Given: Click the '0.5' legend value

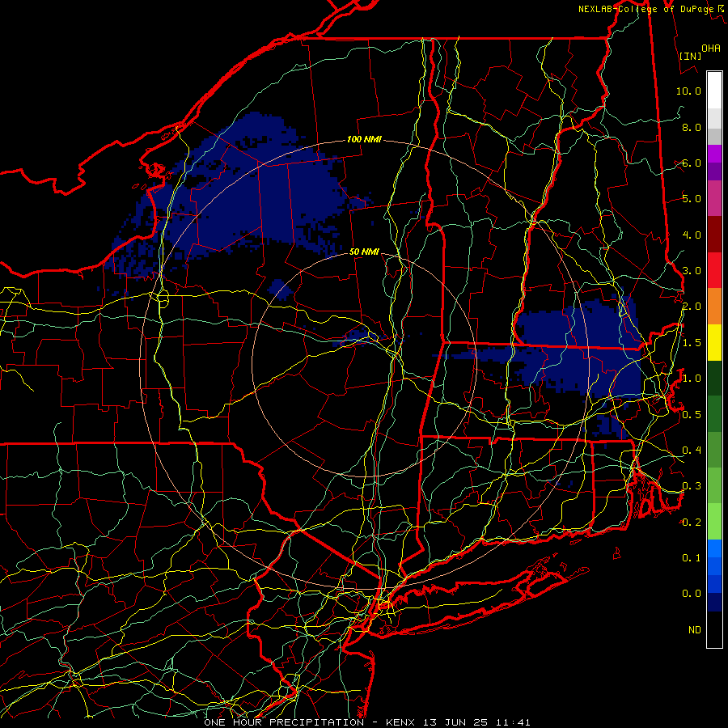Looking at the screenshot, I should [692, 414].
